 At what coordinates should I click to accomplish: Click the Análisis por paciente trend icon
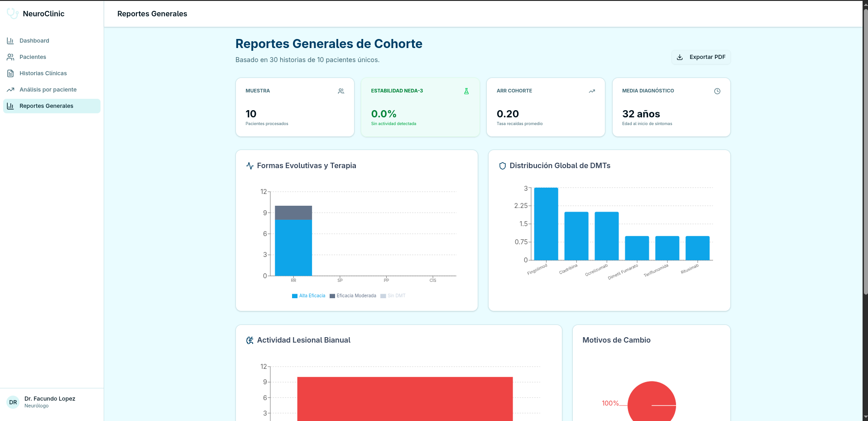[10, 90]
